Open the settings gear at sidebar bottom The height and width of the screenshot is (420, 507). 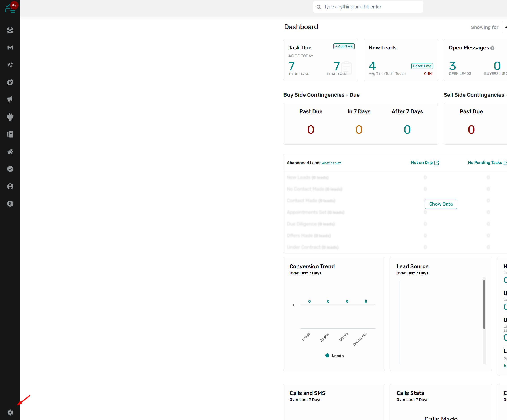coord(10,413)
